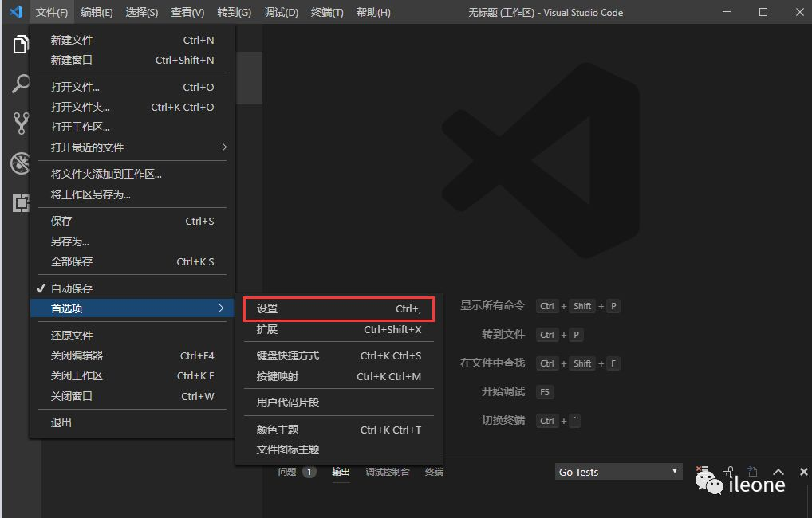
Task: Select 打开工作区... menu entry
Action: click(132, 127)
